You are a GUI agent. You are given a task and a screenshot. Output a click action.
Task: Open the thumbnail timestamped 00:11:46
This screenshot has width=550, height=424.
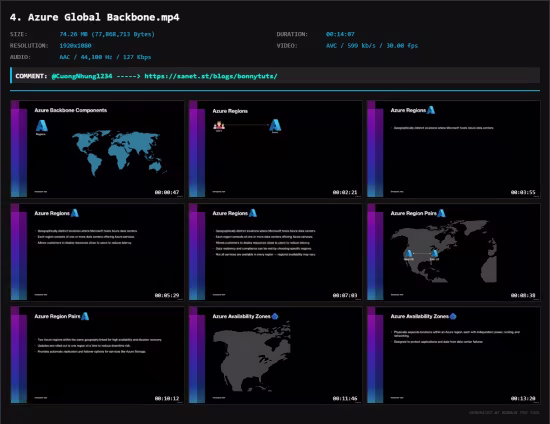point(275,355)
